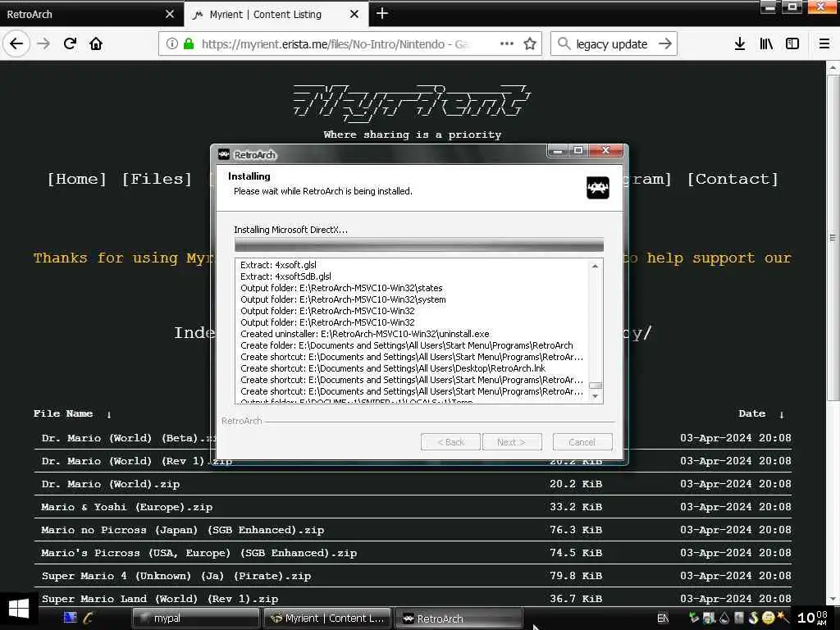The width and height of the screenshot is (840, 630).
Task: Click the Created uninstaller log line
Action: pyautogui.click(x=364, y=334)
